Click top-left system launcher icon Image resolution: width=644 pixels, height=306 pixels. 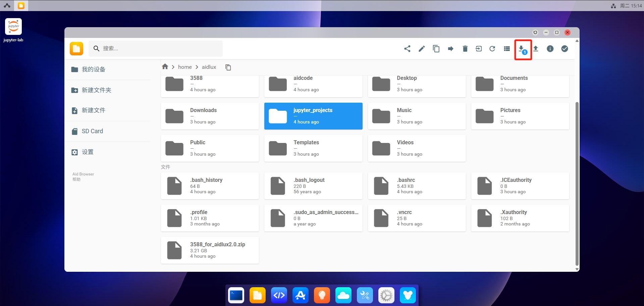pos(7,6)
